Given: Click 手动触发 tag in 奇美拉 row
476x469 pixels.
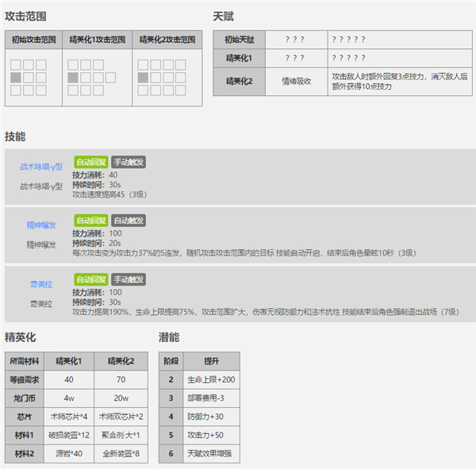Looking at the screenshot, I should [x=129, y=279].
